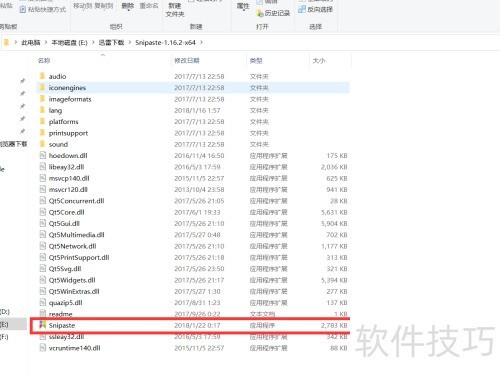Select the Qt5Svg.dll file icon
The image size is (500, 378).
(42, 269)
